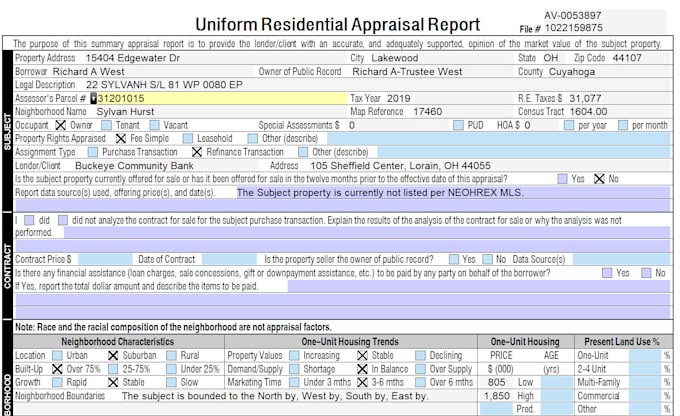
Task: Click the Commercial percent field
Action: point(645,396)
